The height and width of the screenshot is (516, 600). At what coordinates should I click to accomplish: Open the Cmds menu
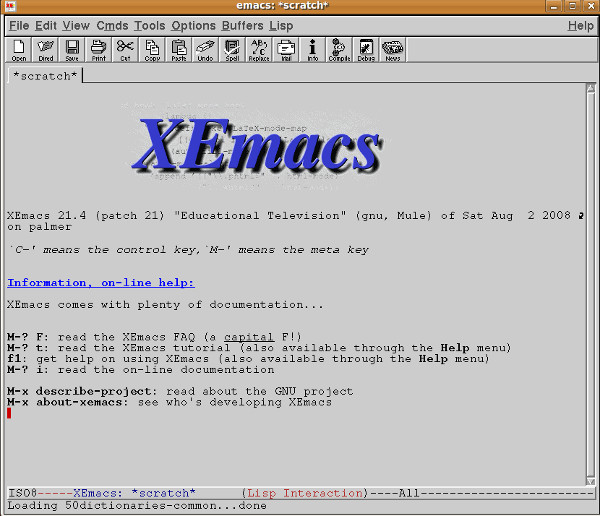click(x=112, y=26)
